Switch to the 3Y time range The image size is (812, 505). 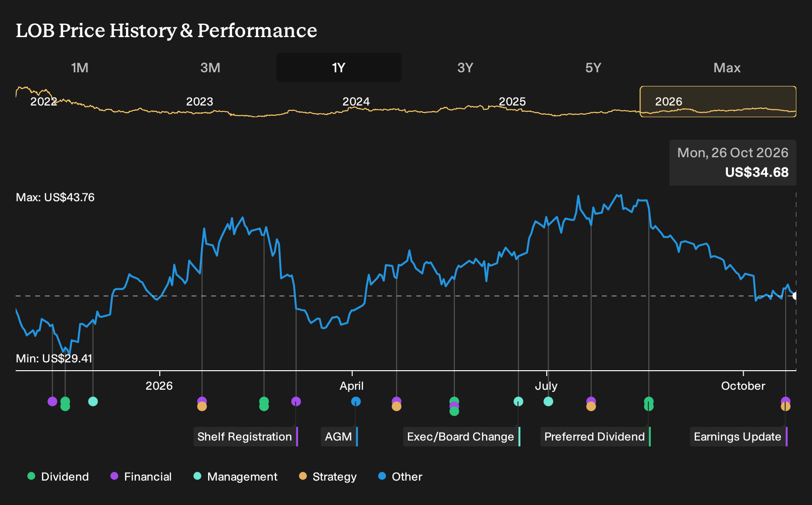465,67
